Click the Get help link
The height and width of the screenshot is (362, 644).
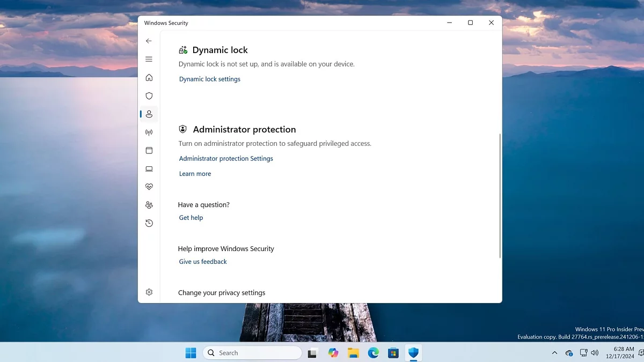pos(191,218)
